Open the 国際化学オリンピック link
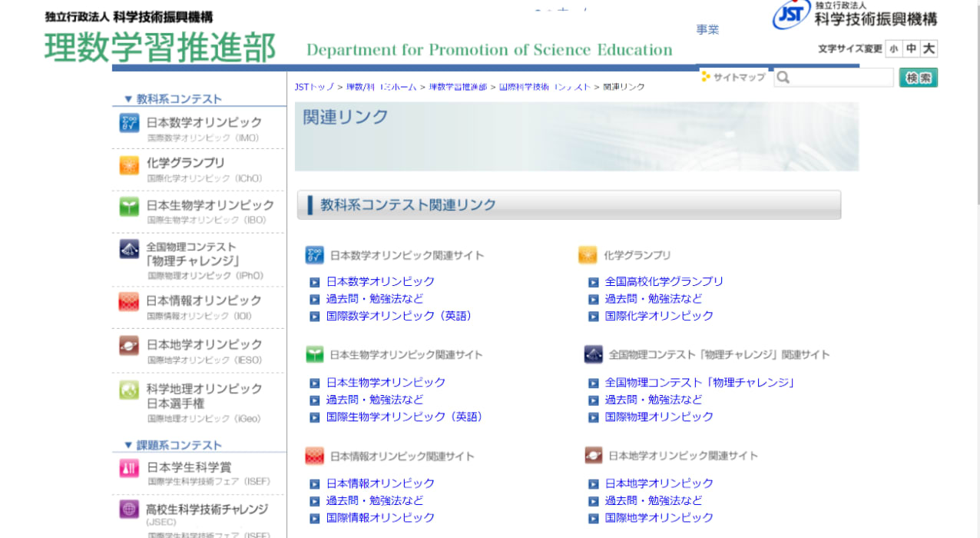Screen dimensions: 980x538 tap(659, 316)
